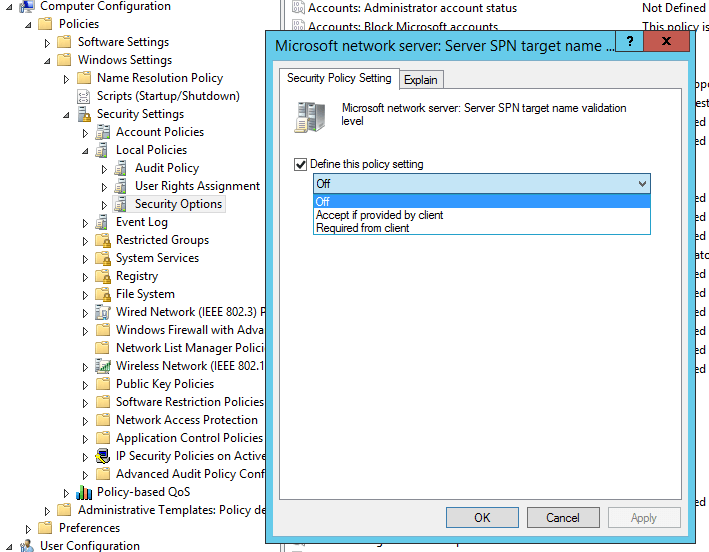Expand the Event Log node
709x552 pixels.
[x=85, y=223]
